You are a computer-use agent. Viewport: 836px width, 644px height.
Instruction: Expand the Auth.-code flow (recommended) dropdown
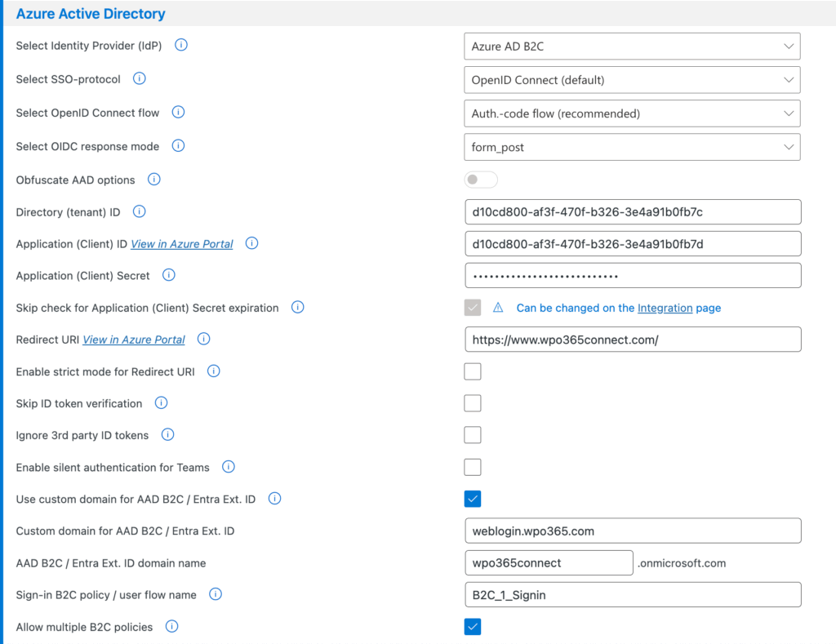tap(633, 113)
